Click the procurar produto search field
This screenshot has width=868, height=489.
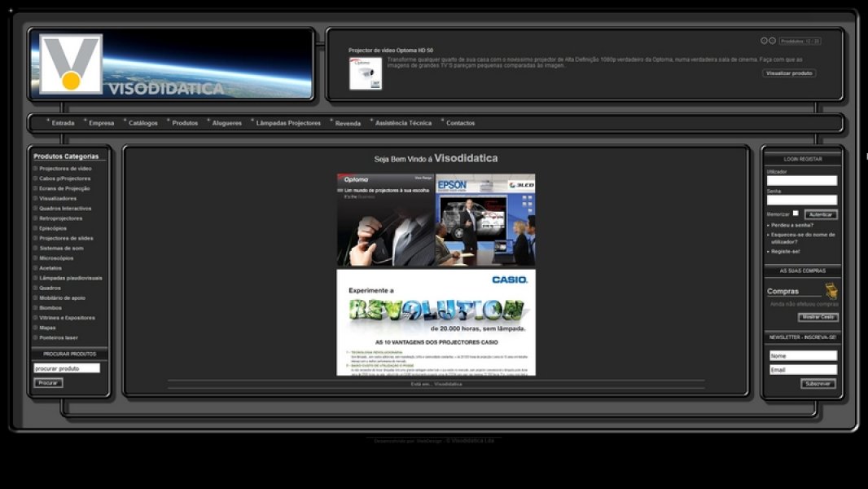tap(67, 368)
